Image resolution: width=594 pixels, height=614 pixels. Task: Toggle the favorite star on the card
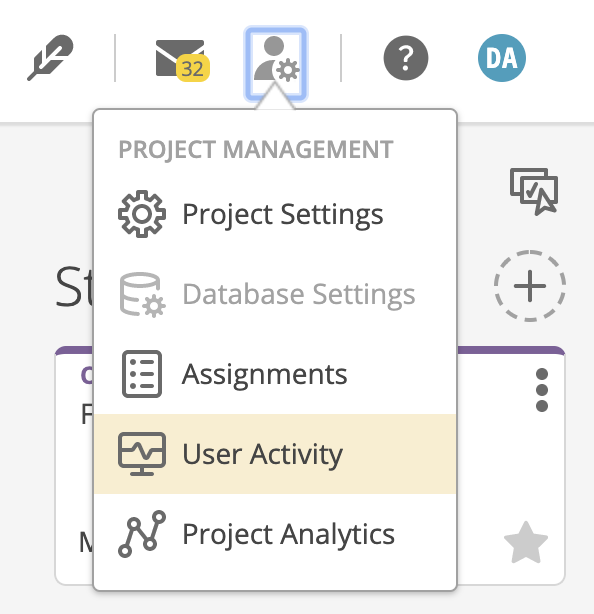[x=526, y=543]
